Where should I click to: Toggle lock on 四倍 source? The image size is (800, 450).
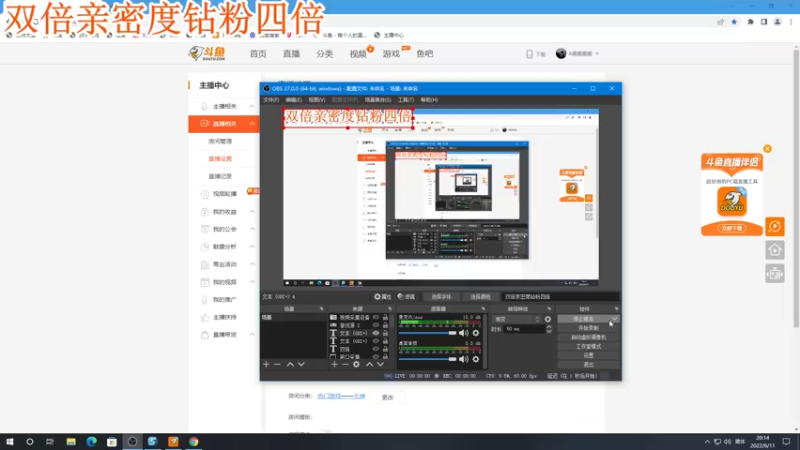coord(385,349)
